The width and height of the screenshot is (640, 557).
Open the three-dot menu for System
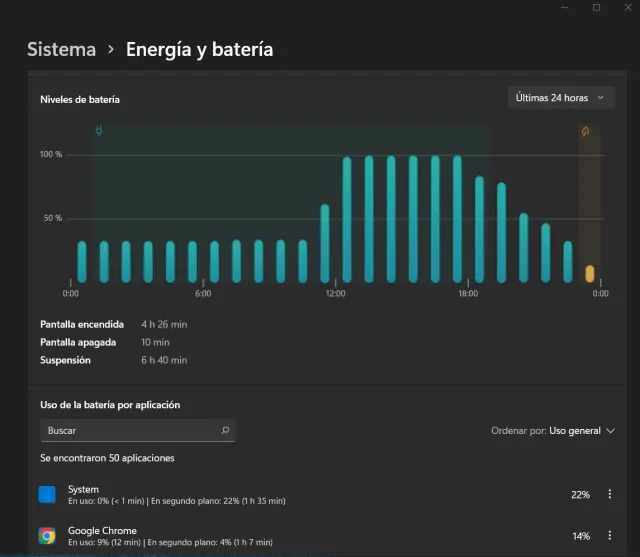[x=610, y=494]
